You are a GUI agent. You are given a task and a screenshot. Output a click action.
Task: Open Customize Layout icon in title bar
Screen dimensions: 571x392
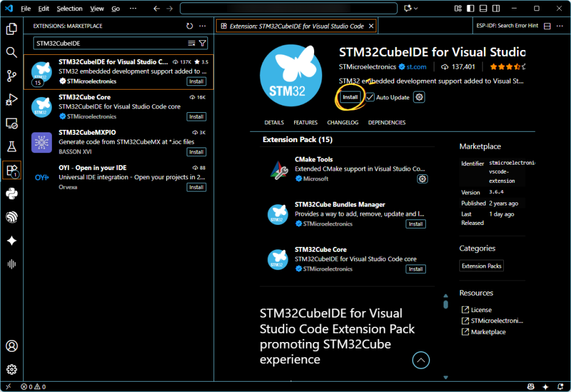(458, 9)
